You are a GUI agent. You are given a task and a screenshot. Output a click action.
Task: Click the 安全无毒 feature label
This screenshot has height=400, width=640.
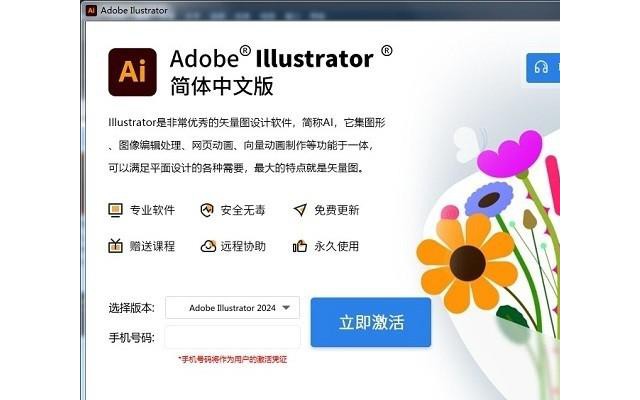243,210
